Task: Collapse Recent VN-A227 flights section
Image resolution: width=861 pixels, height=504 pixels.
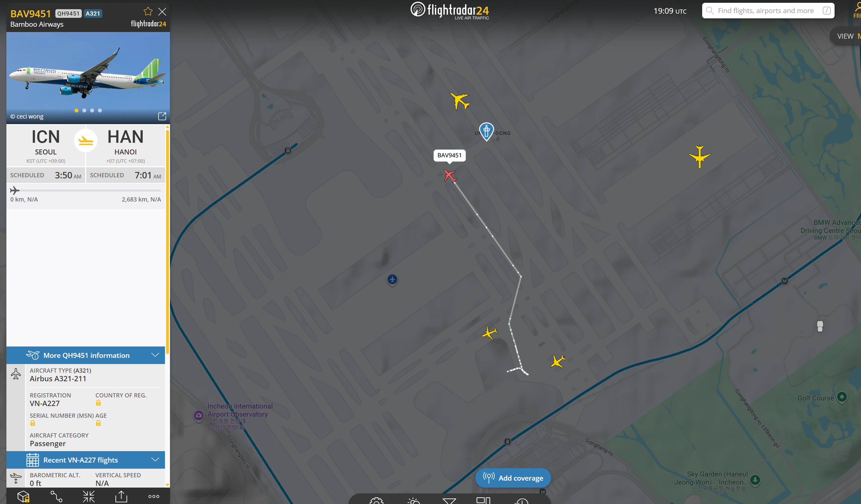Action: tap(155, 459)
